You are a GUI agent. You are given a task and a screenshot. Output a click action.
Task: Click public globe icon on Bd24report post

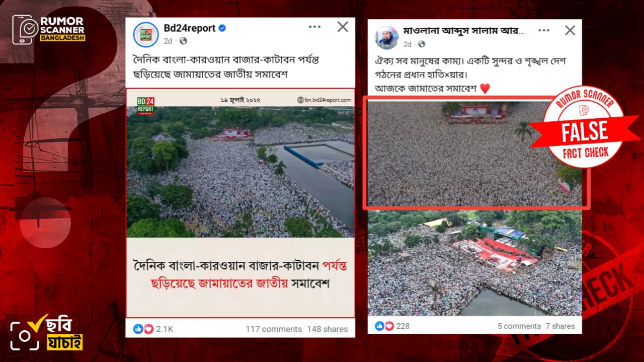(183, 41)
